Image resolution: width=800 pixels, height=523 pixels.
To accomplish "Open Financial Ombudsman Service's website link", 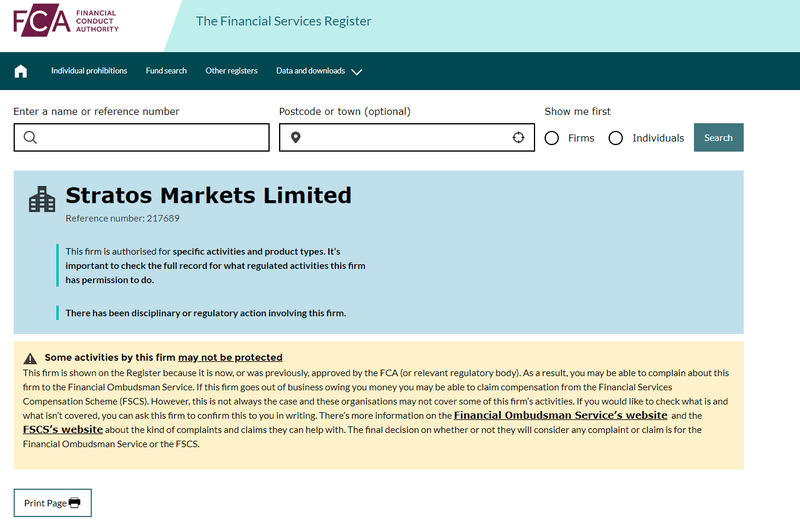I will point(560,415).
